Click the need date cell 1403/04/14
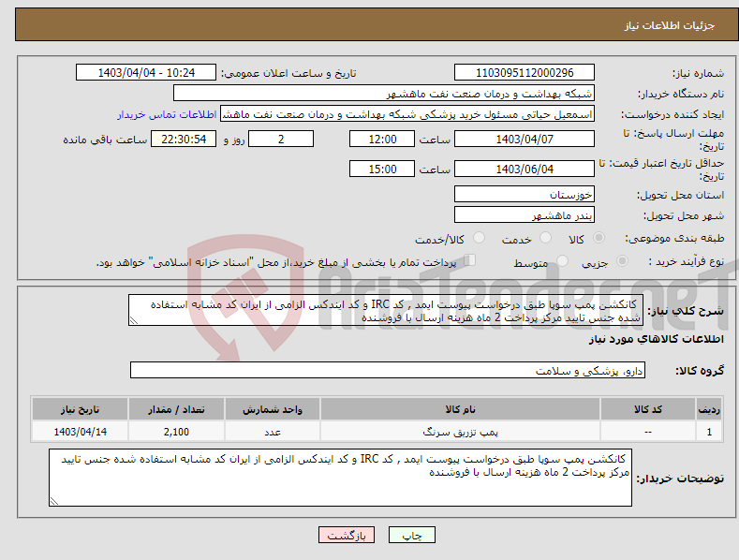 [x=81, y=432]
